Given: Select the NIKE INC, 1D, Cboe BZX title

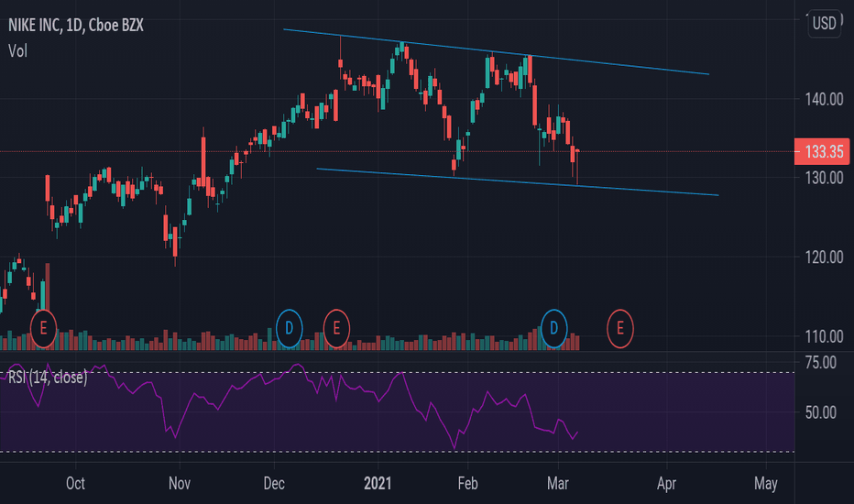Looking at the screenshot, I should pyautogui.click(x=76, y=25).
